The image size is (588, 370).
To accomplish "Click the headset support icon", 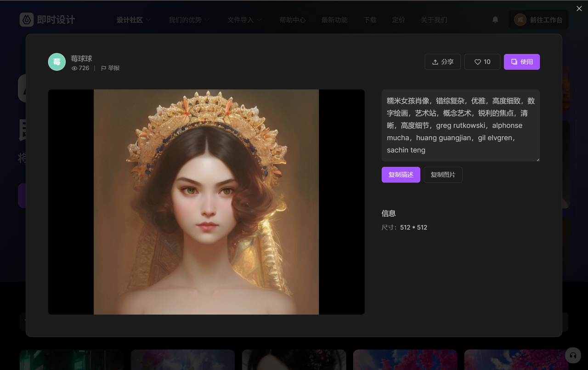I will coord(573,355).
